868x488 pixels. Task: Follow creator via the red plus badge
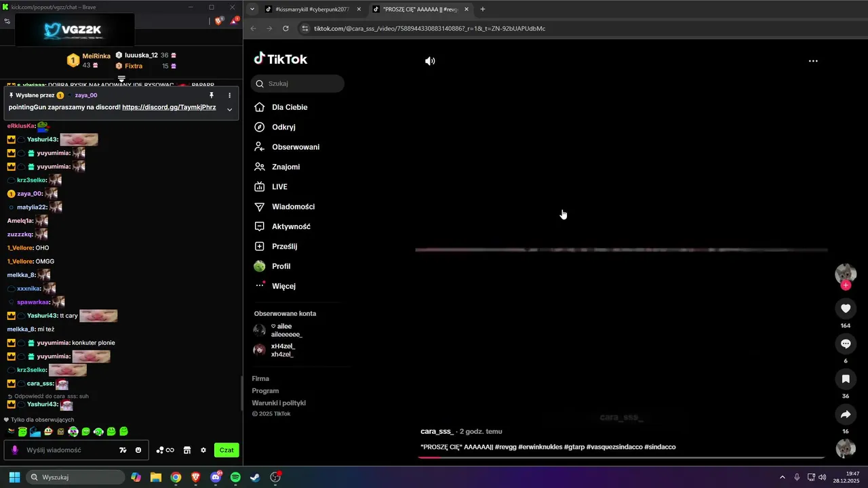846,285
